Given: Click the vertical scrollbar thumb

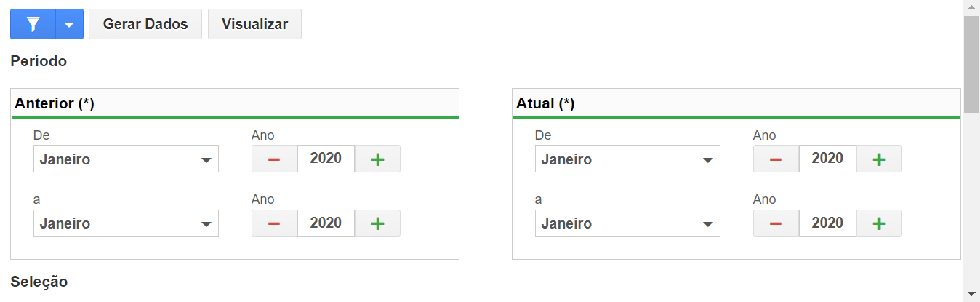Looking at the screenshot, I should (972, 64).
